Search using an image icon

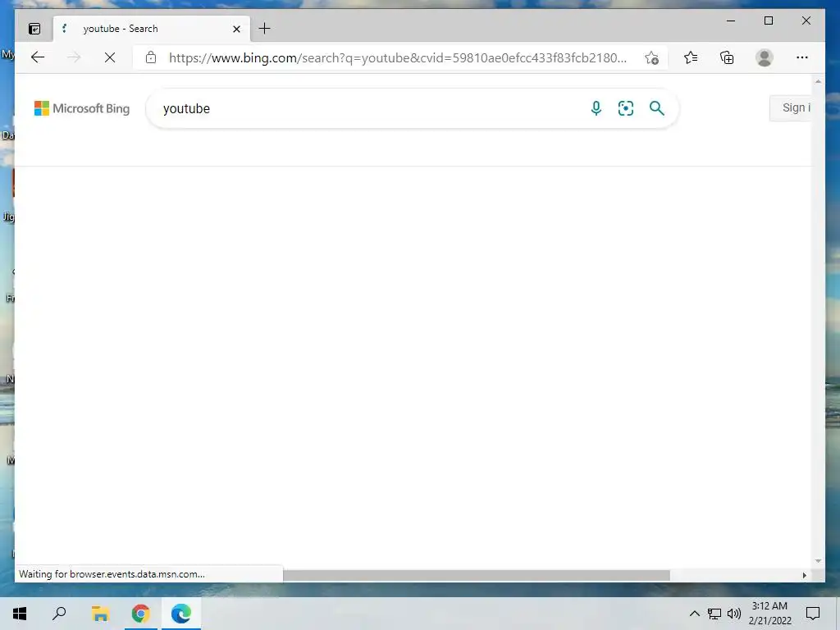click(x=626, y=108)
